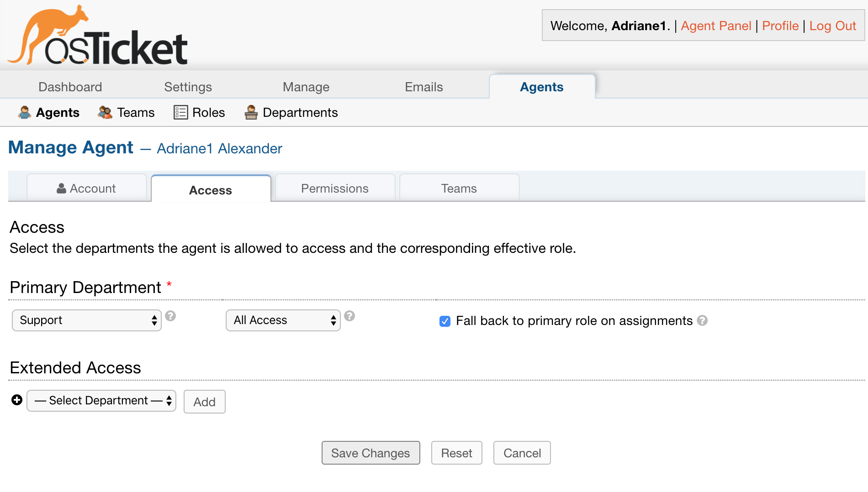Go to the Dashboard menu
Viewport: 868px width, 492px height.
click(x=70, y=87)
